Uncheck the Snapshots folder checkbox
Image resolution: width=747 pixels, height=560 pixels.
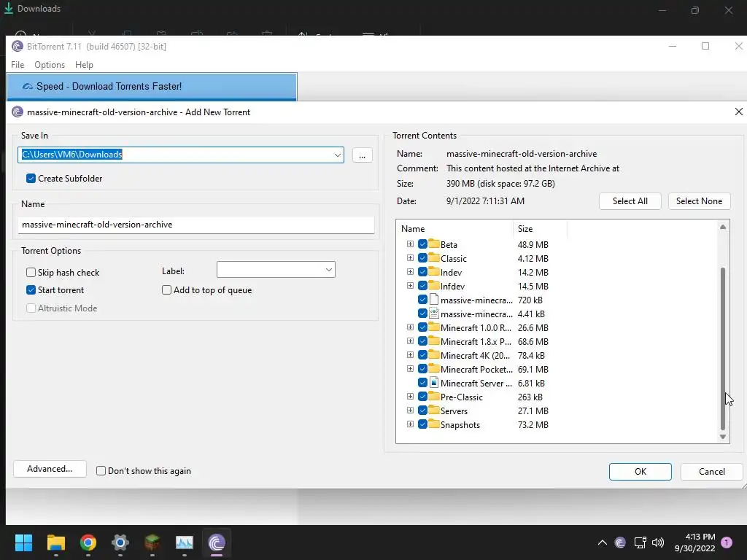pos(422,424)
